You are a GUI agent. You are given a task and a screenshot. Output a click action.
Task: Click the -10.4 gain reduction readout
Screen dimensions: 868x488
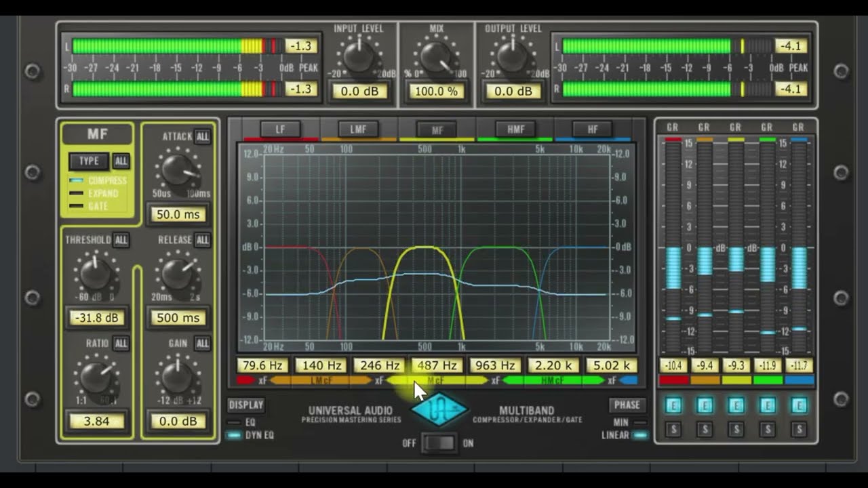point(673,366)
